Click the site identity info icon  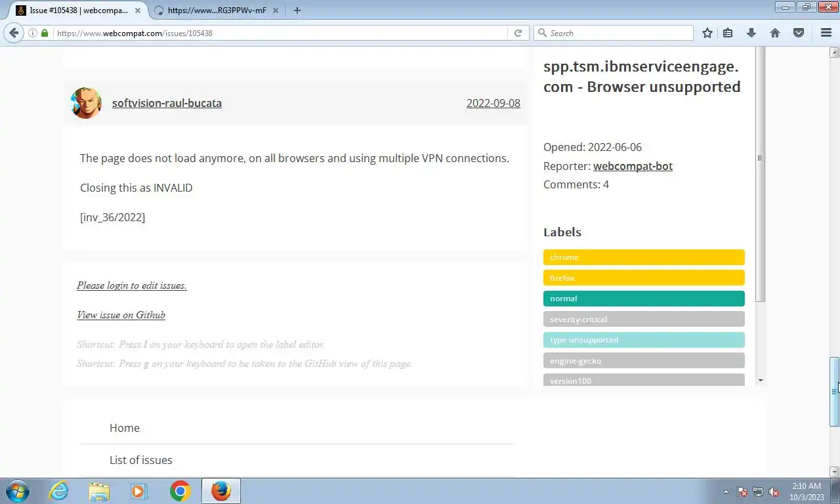(33, 33)
